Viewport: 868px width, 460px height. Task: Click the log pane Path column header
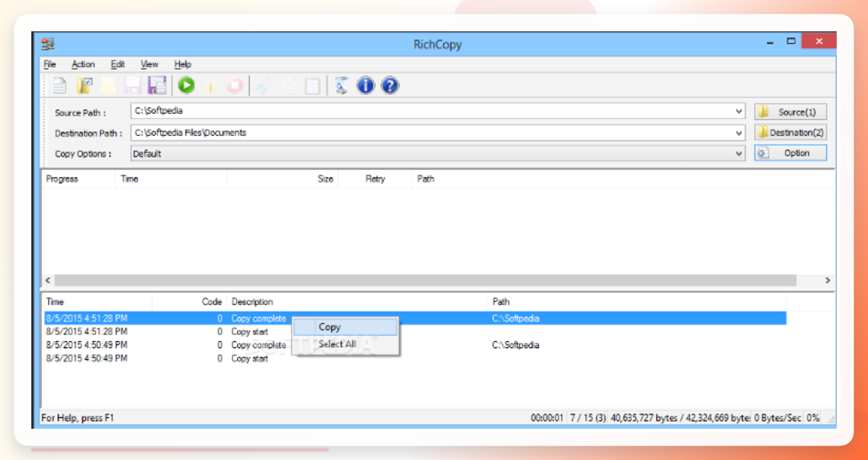tap(636, 302)
